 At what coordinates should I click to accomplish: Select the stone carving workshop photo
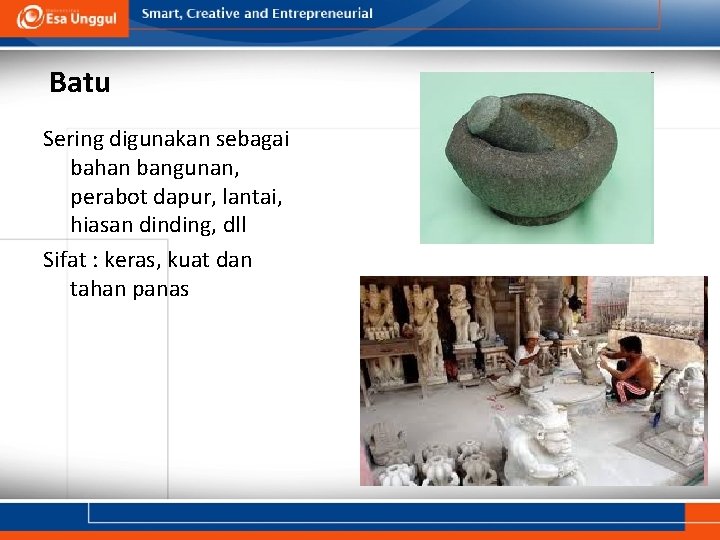tap(534, 381)
